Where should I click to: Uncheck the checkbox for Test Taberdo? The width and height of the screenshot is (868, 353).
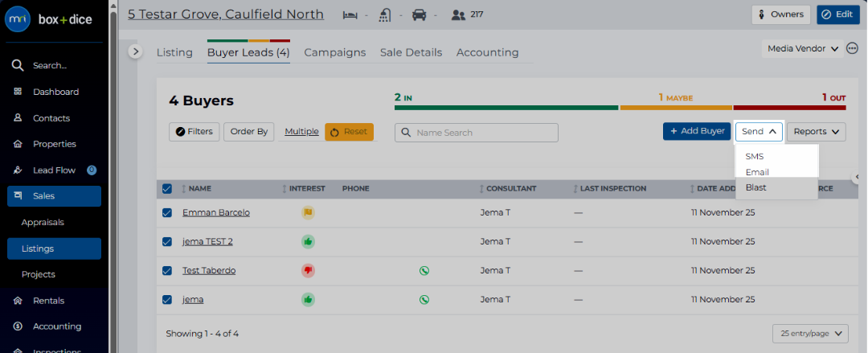[166, 270]
